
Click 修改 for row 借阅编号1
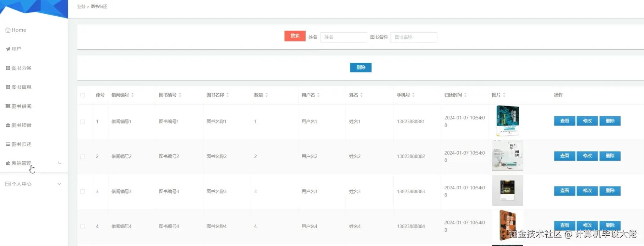587,121
